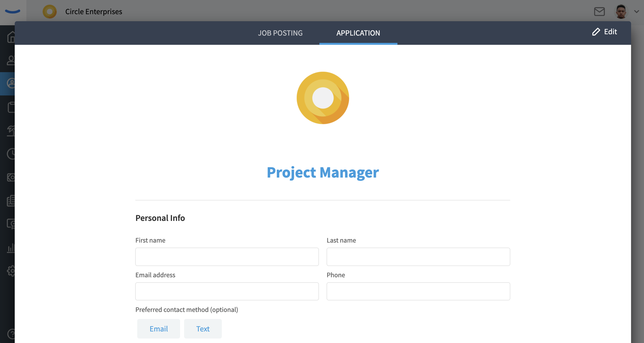The width and height of the screenshot is (644, 343).
Task: Open the certificate icon in sidebar
Action: [11, 224]
